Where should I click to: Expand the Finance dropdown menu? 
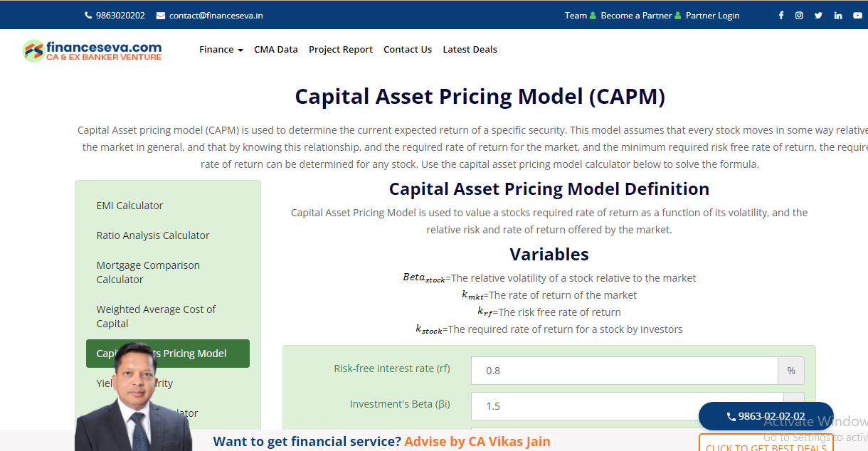(221, 50)
